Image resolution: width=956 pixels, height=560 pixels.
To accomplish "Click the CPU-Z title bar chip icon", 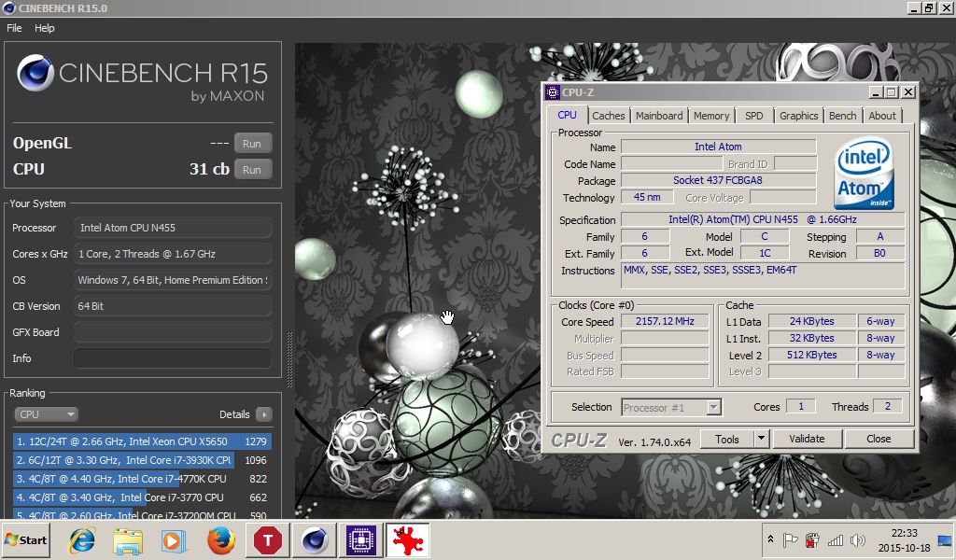I will pos(553,92).
